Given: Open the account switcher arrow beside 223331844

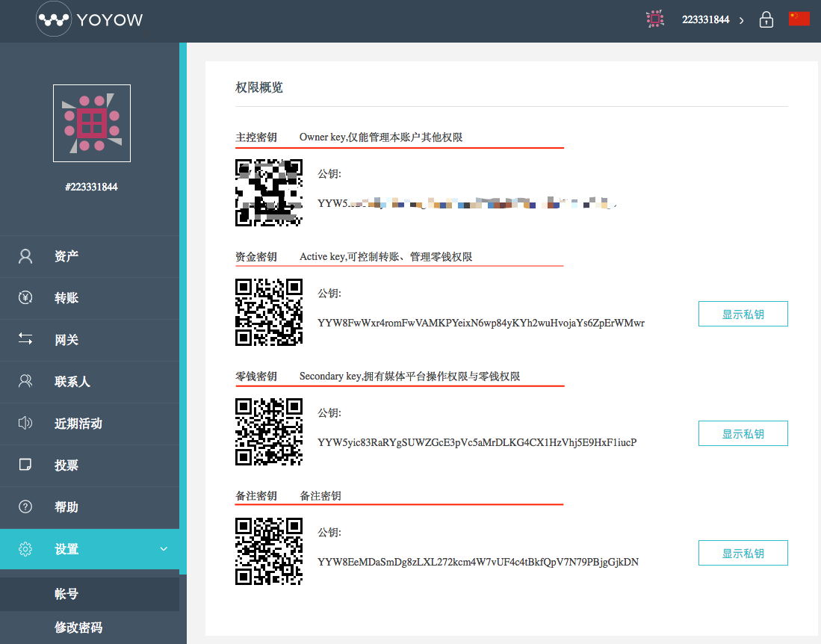Looking at the screenshot, I should coord(741,20).
